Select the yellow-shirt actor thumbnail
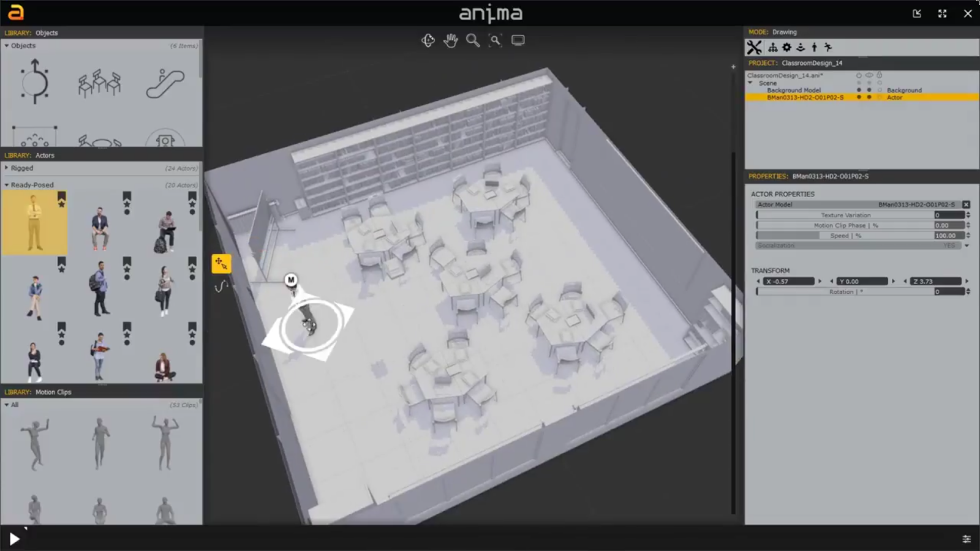980x551 pixels. (x=35, y=222)
